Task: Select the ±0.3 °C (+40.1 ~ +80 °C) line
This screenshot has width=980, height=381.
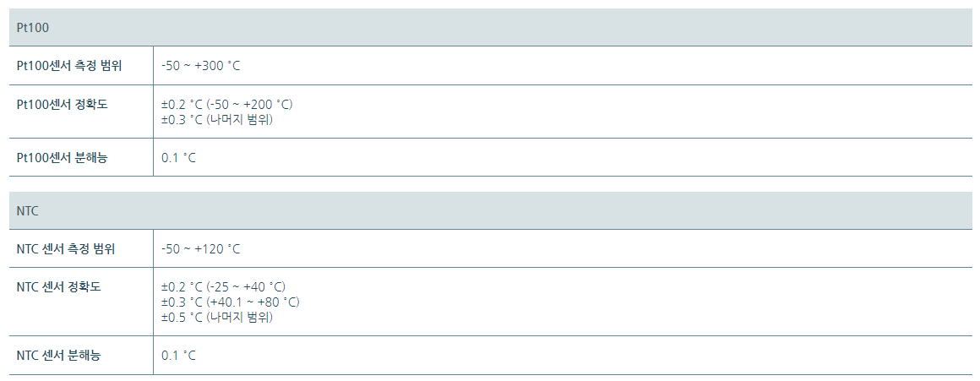Action: click(x=231, y=302)
